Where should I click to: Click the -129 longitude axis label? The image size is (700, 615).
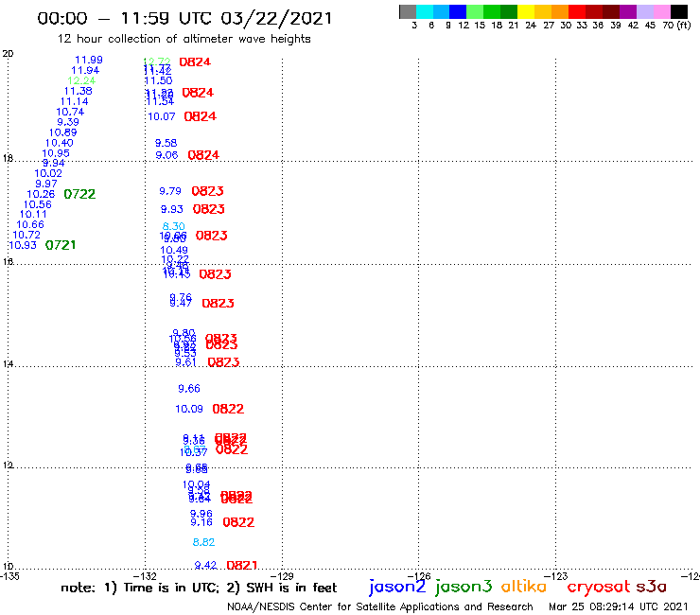282,576
